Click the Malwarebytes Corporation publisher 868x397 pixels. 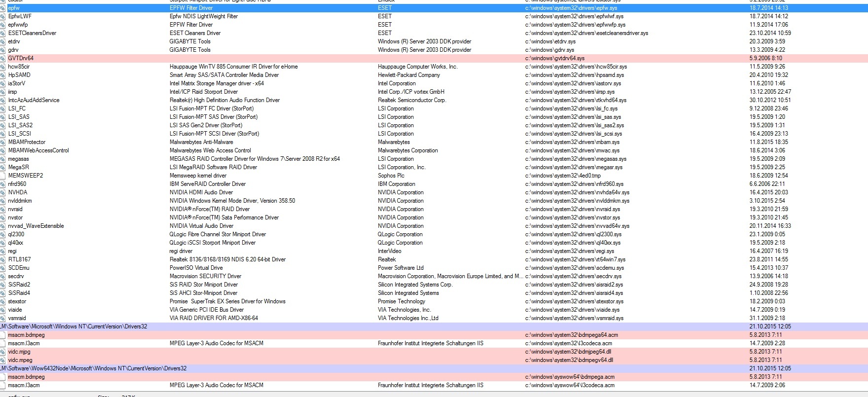(408, 150)
